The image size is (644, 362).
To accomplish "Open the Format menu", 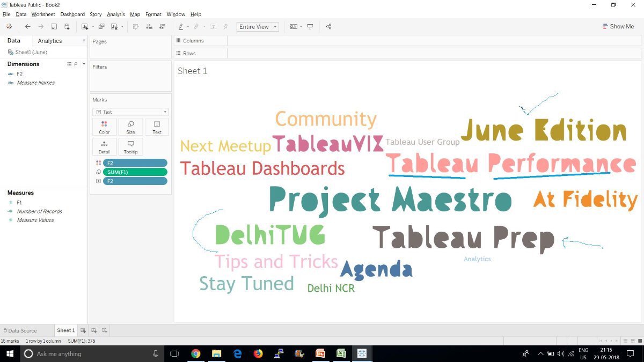I will click(153, 14).
